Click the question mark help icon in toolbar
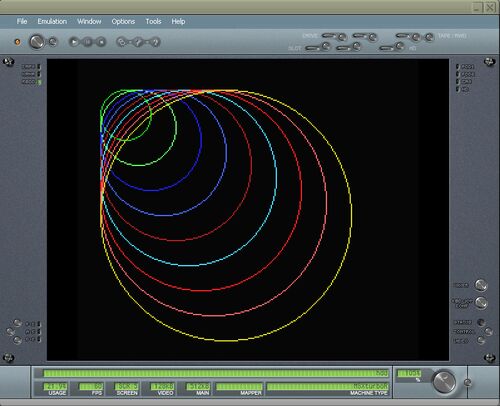 pos(155,42)
